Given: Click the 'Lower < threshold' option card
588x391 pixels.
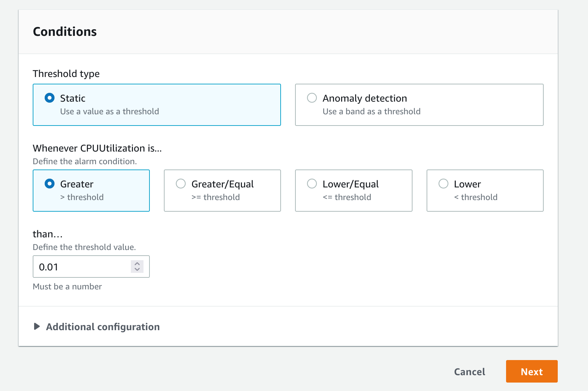Looking at the screenshot, I should coord(485,190).
